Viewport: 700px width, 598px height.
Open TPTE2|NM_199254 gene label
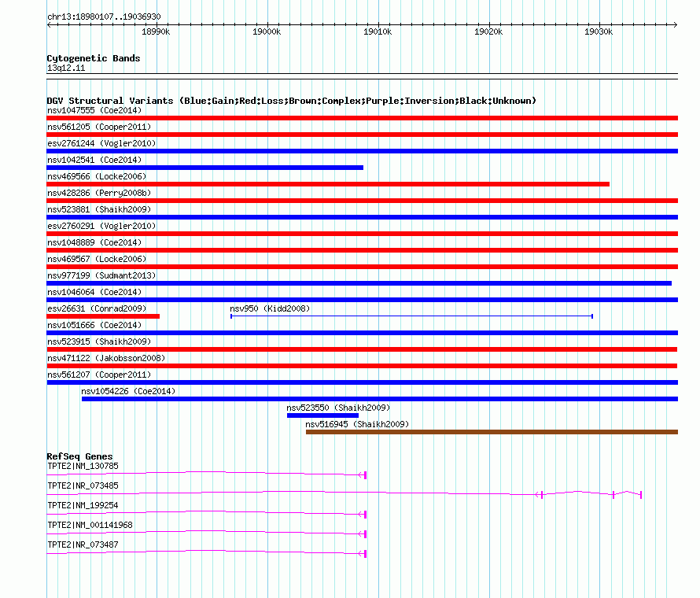pyautogui.click(x=83, y=506)
